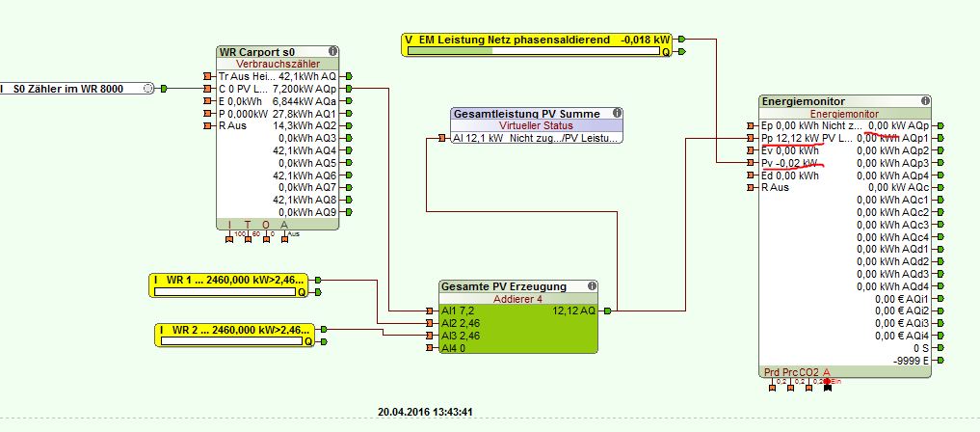Click progress bar in V EM Leistung Netz block

[x=535, y=51]
